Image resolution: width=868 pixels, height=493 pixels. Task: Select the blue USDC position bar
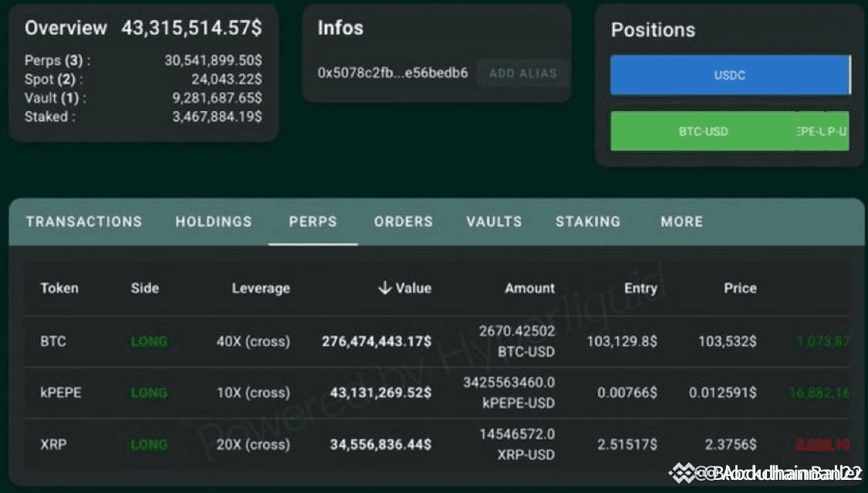tap(730, 75)
